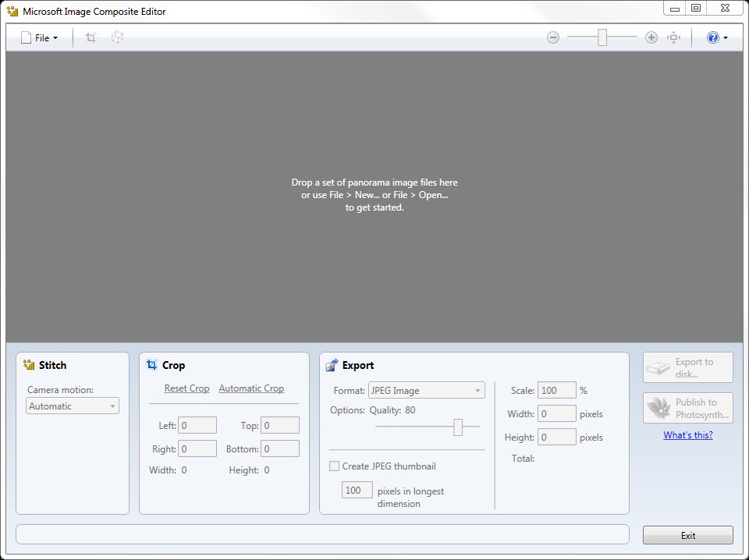
Task: Click the zoom out minus icon
Action: [x=553, y=37]
